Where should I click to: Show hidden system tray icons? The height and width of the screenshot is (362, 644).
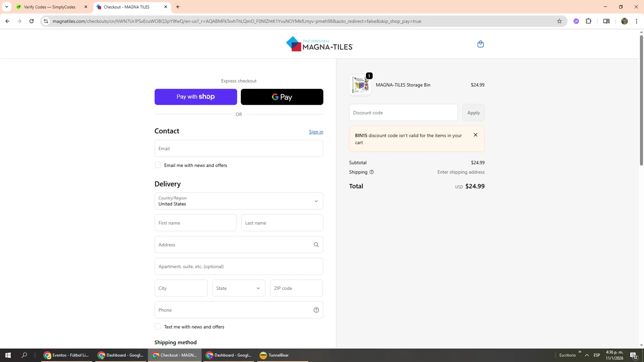pyautogui.click(x=586, y=355)
